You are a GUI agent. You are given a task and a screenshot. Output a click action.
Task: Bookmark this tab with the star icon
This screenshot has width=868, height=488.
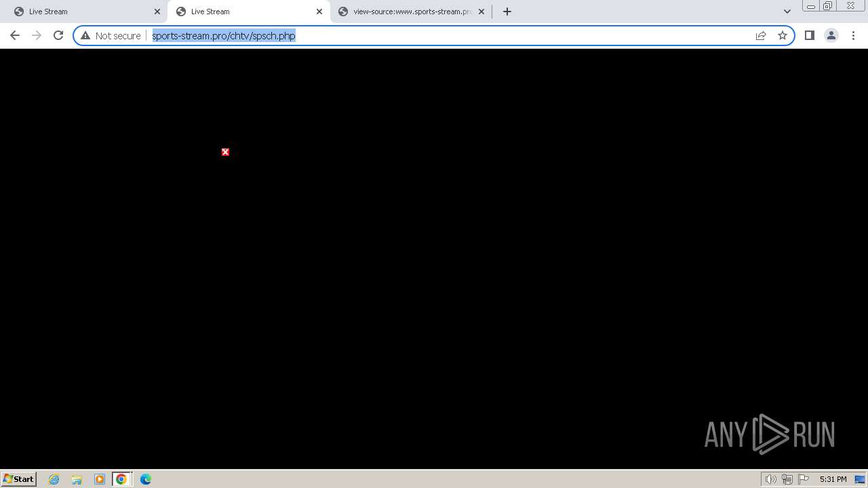(783, 35)
